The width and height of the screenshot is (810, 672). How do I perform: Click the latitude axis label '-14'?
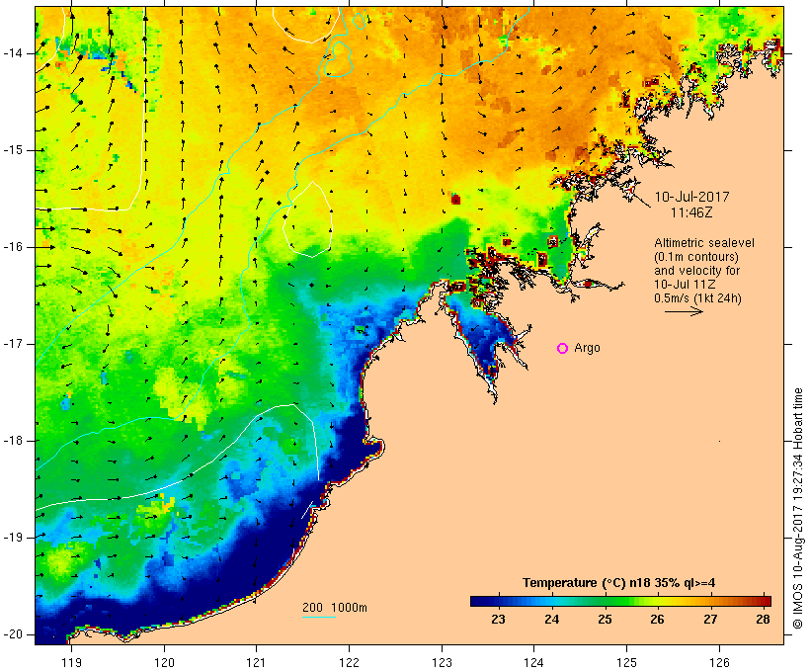click(x=13, y=53)
